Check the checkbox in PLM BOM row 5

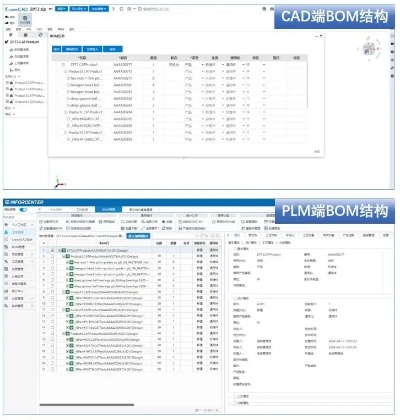(x=52, y=274)
